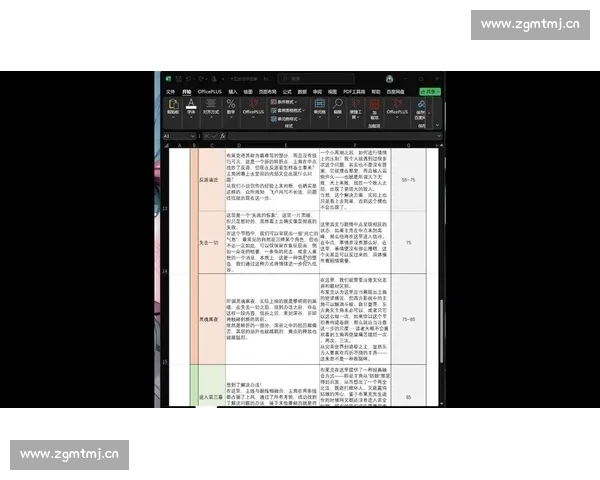600x480 pixels.
Task: Open the File (文件) menu tab
Action: pos(170,90)
